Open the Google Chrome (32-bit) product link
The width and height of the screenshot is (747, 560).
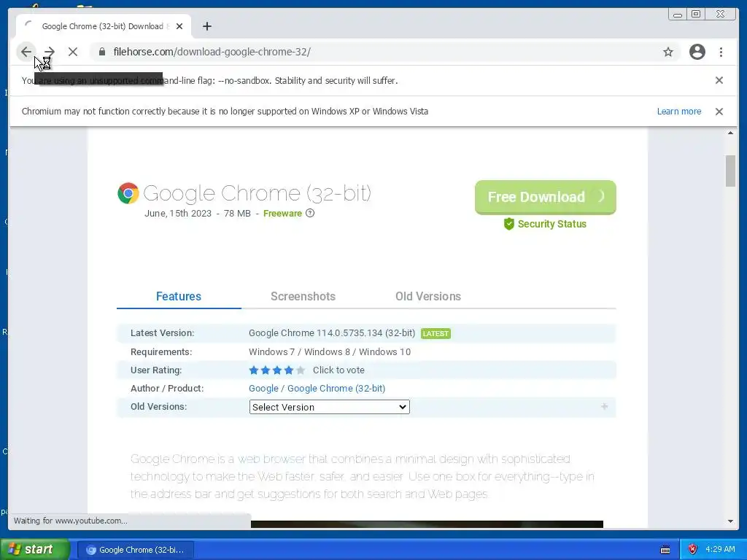[336, 388]
